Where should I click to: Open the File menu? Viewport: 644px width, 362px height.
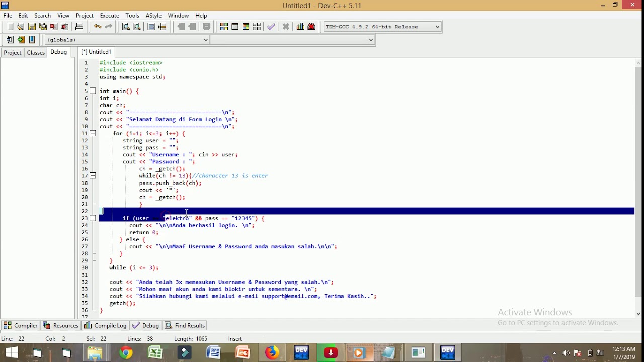coord(8,16)
